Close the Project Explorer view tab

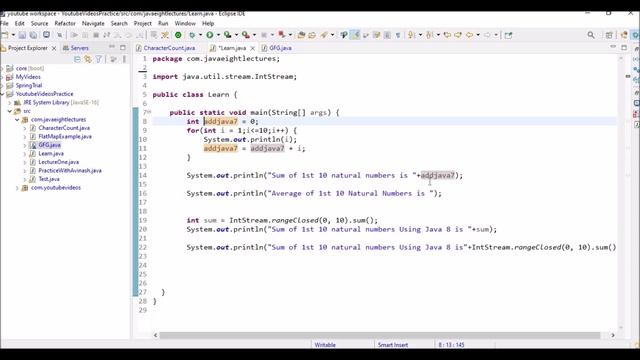pos(54,48)
